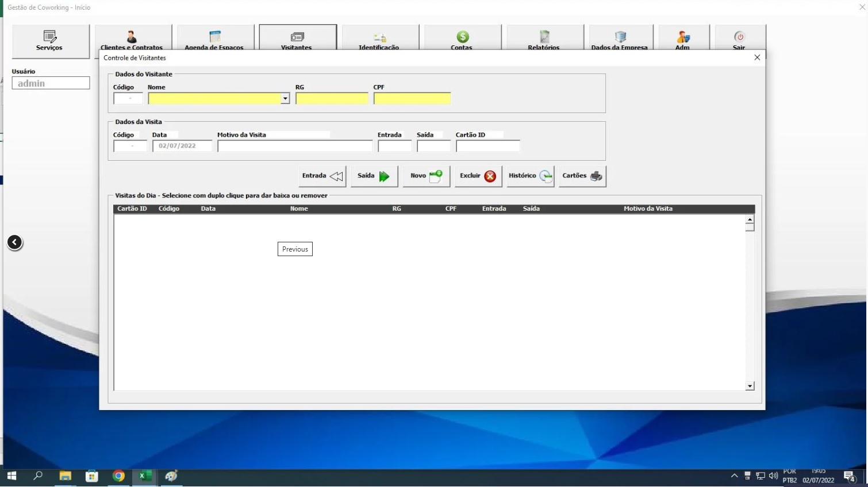The width and height of the screenshot is (868, 487).
Task: Click the Nome column header in visits list
Action: tap(299, 208)
